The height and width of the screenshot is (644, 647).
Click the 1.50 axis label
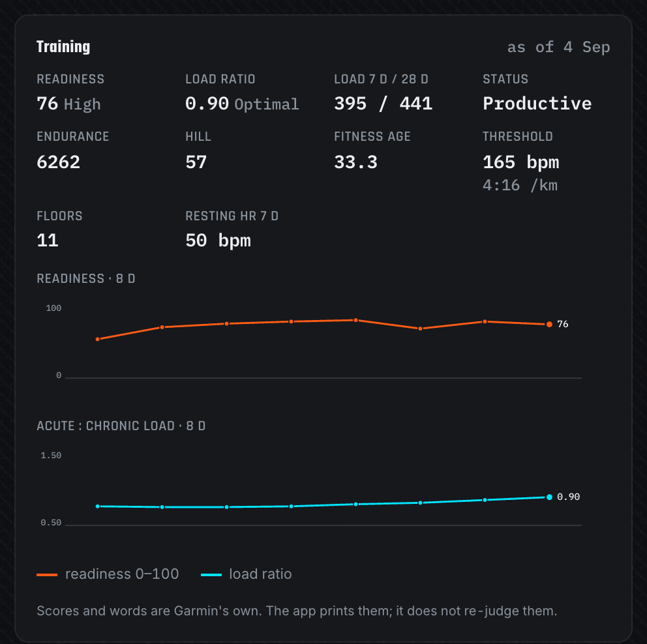(x=51, y=456)
